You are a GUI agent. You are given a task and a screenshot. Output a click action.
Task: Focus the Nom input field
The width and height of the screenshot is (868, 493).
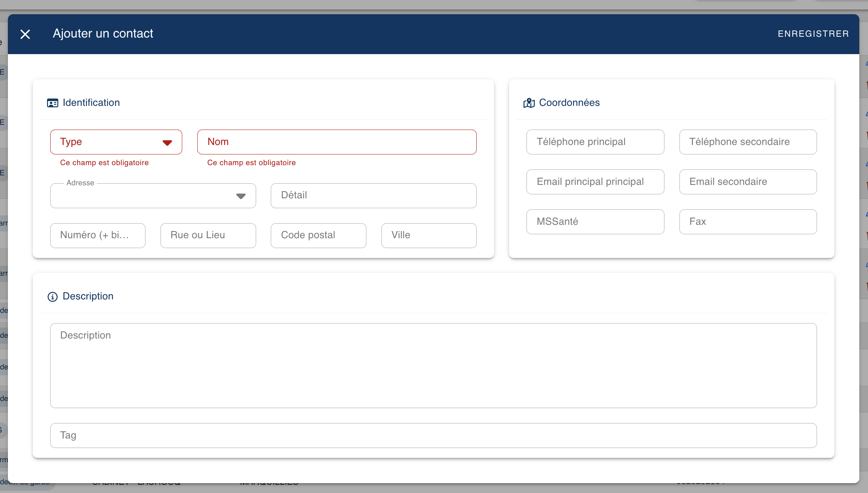coord(336,142)
